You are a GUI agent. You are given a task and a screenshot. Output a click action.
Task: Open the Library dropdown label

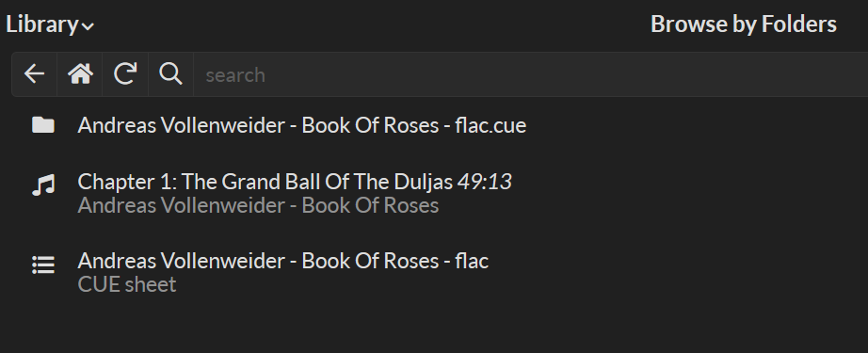(x=50, y=24)
